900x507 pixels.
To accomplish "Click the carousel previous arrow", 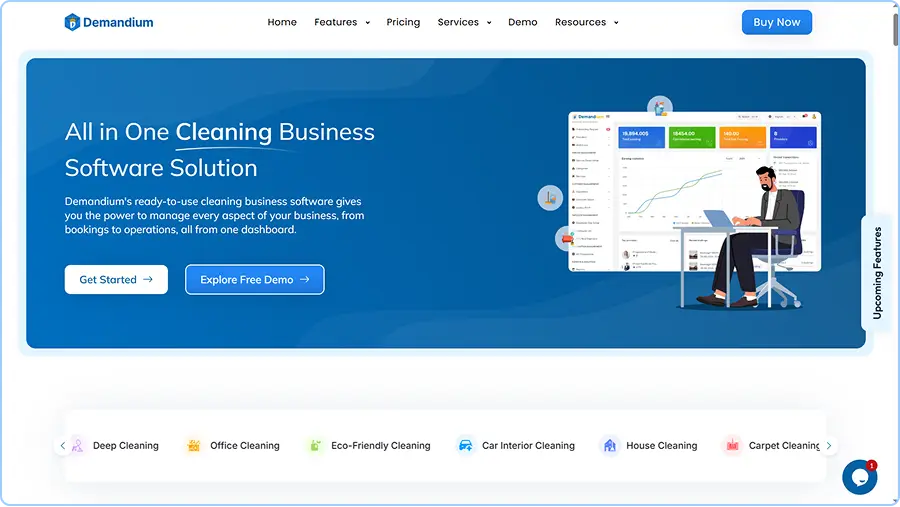I will [x=63, y=446].
